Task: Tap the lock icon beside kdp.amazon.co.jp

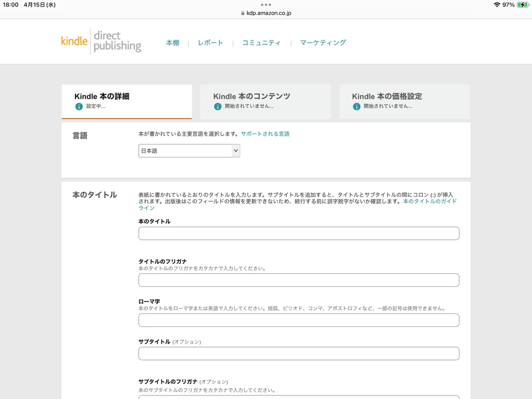Action: tap(243, 13)
